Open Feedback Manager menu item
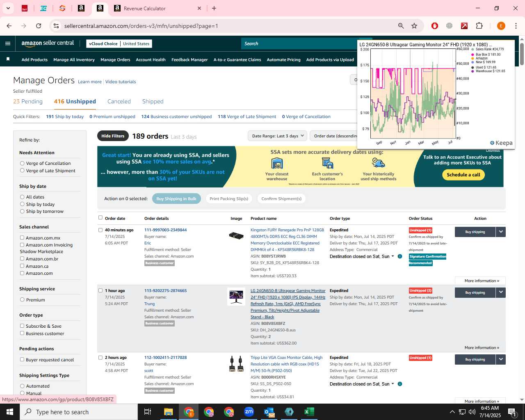This screenshot has width=525, height=420. pos(189,59)
